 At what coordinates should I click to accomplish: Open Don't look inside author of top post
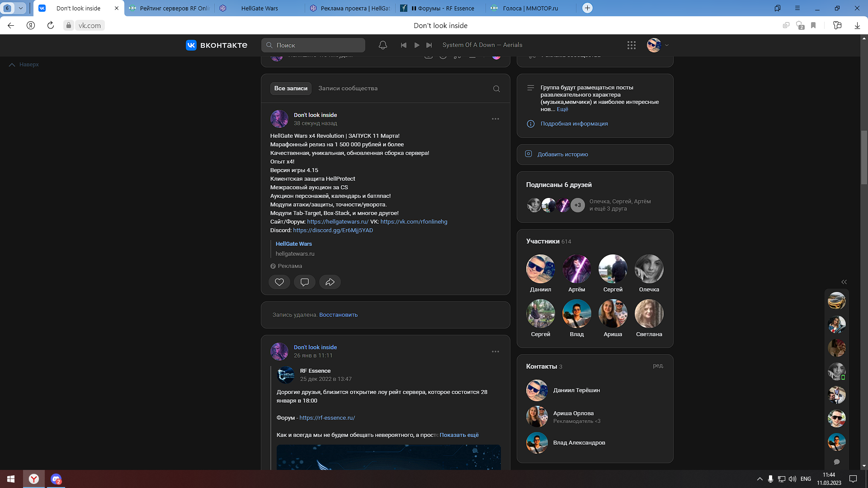point(315,115)
